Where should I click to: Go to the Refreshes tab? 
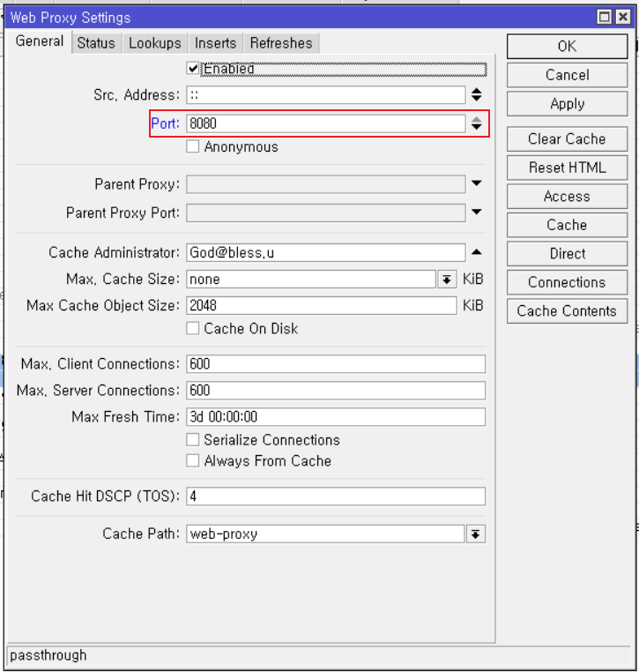point(281,43)
